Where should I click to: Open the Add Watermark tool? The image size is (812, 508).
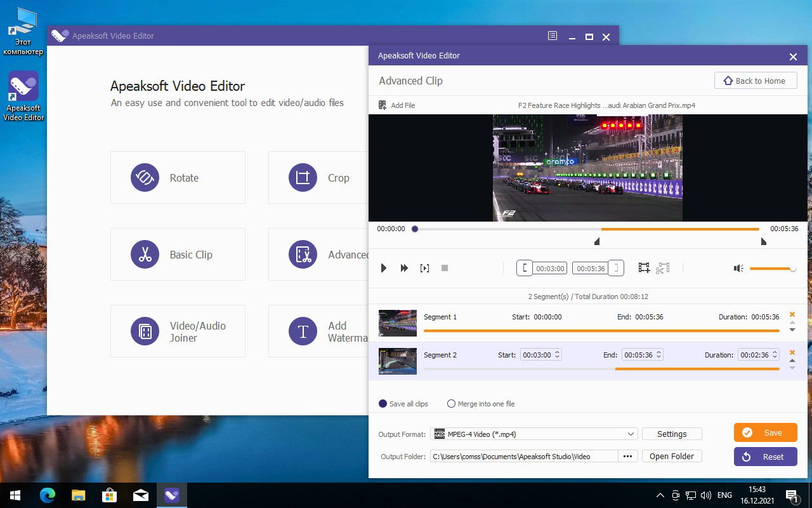coord(330,331)
